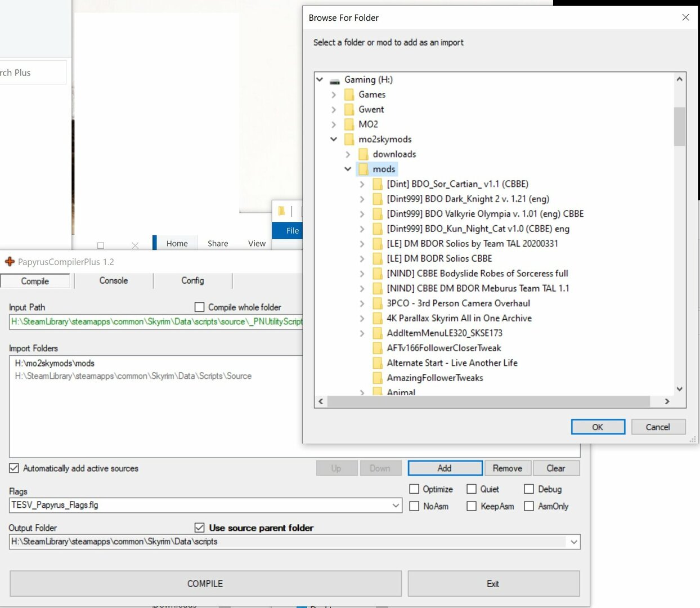Click the Gwent folder icon
The height and width of the screenshot is (608, 700).
349,109
